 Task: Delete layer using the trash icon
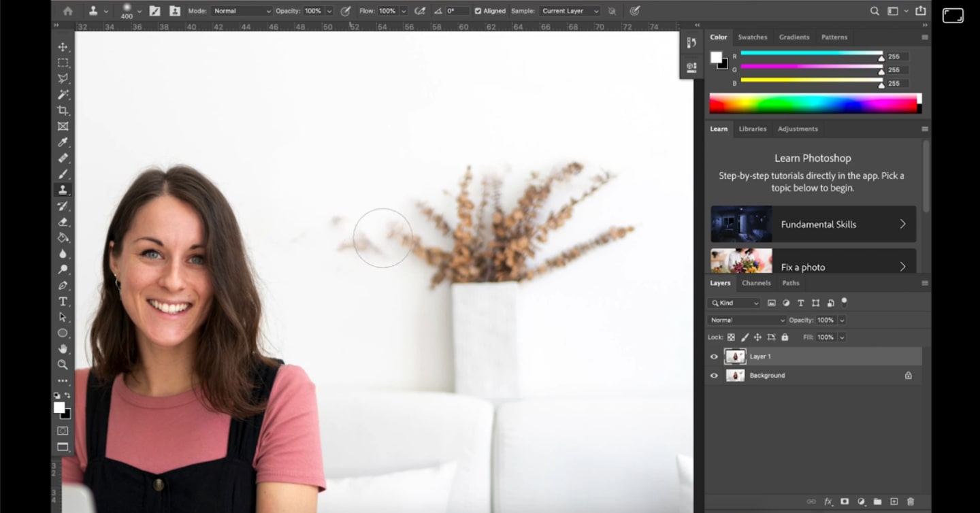click(x=911, y=501)
